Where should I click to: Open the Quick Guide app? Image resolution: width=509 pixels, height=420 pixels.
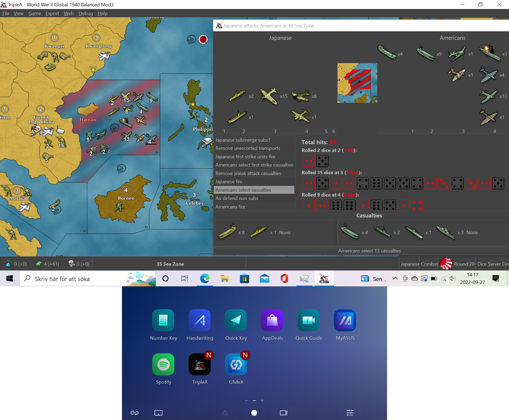309,320
